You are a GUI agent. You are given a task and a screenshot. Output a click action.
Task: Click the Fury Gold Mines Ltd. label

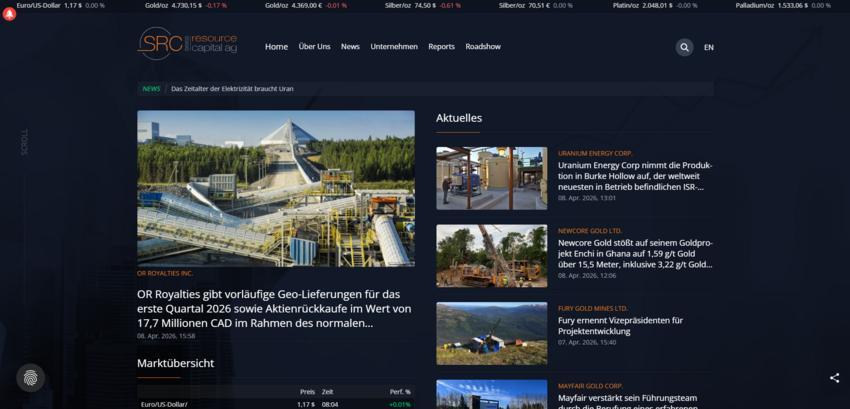(x=593, y=309)
